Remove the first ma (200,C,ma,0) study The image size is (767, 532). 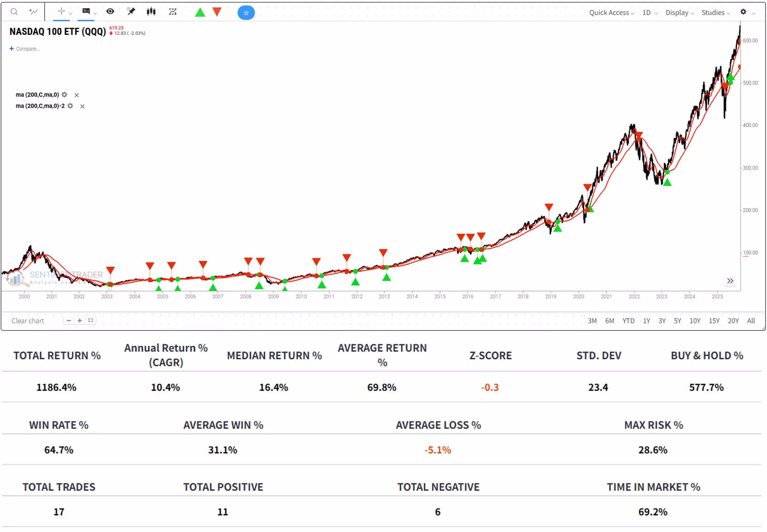coord(76,95)
